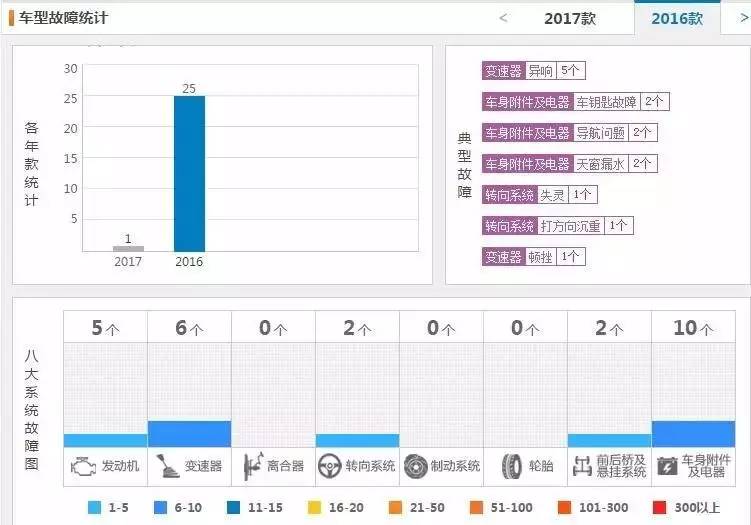751x525 pixels.
Task: Go to previous model year with left arrow
Action: point(503,18)
